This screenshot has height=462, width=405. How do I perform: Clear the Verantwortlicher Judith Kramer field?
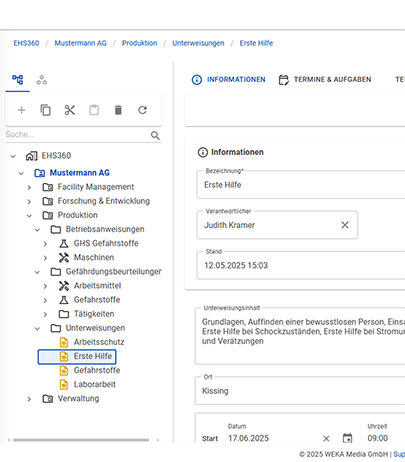pyautogui.click(x=345, y=225)
